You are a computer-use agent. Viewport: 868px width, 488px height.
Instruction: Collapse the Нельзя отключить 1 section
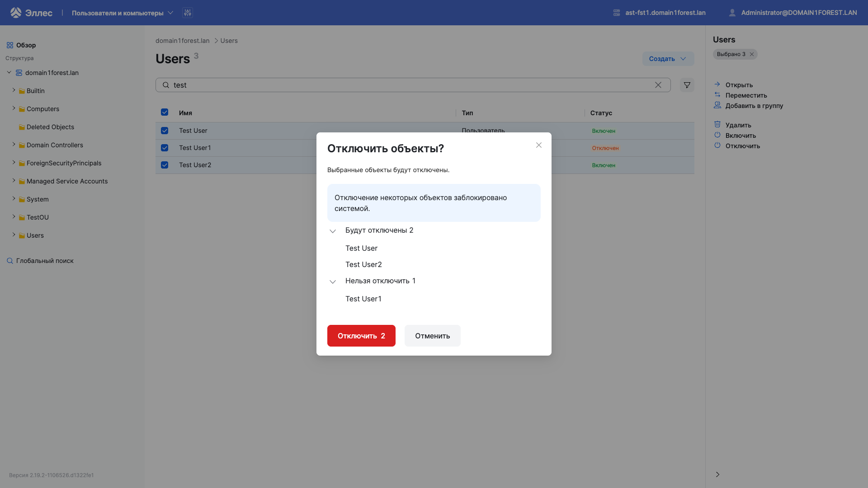333,282
